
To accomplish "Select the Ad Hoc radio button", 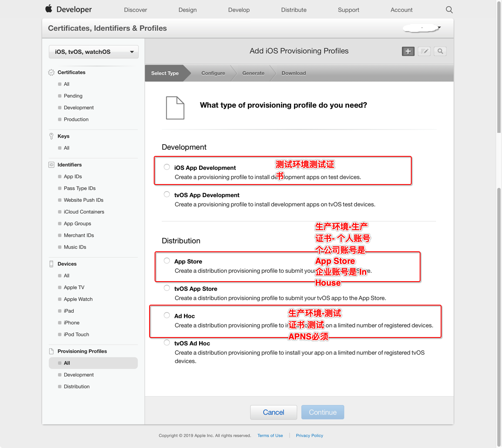I will (167, 315).
